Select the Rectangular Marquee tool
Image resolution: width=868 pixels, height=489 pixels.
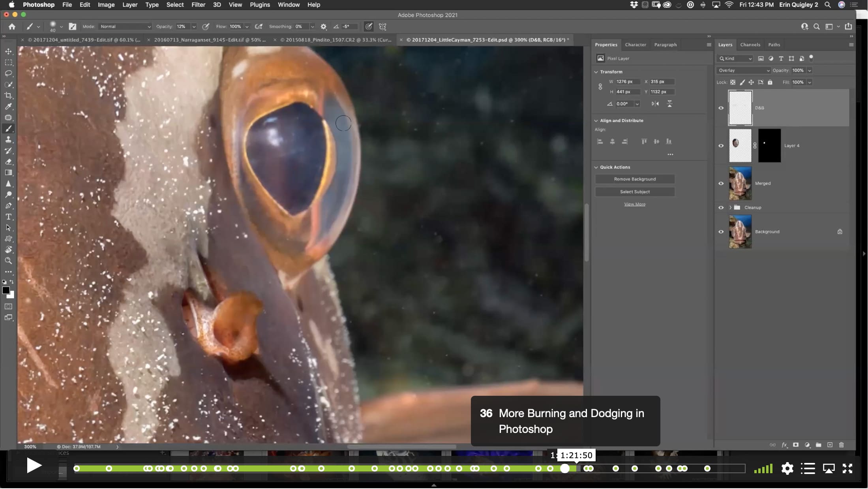(8, 62)
